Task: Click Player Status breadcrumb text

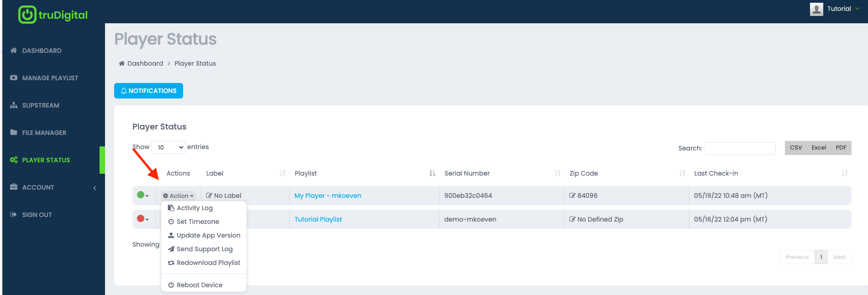Action: point(195,63)
